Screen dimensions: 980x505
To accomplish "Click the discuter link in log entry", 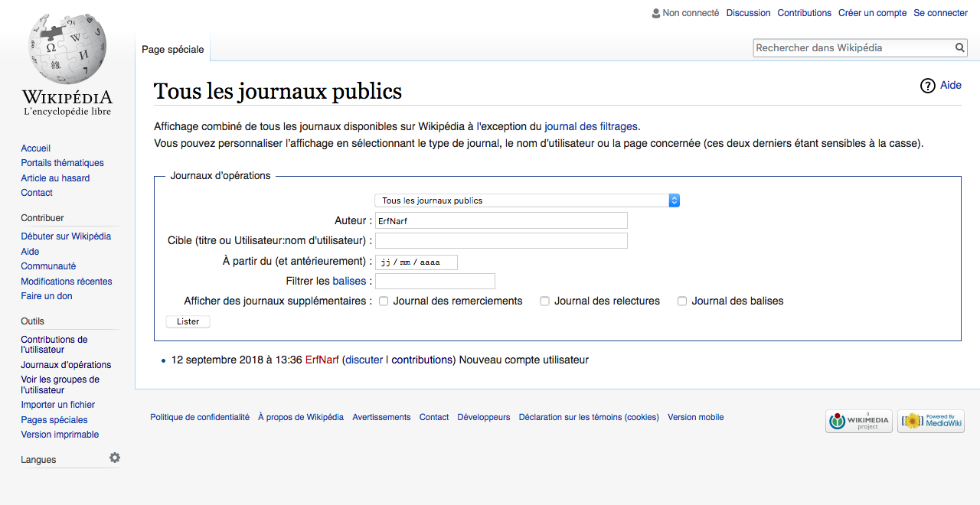I will pos(364,360).
